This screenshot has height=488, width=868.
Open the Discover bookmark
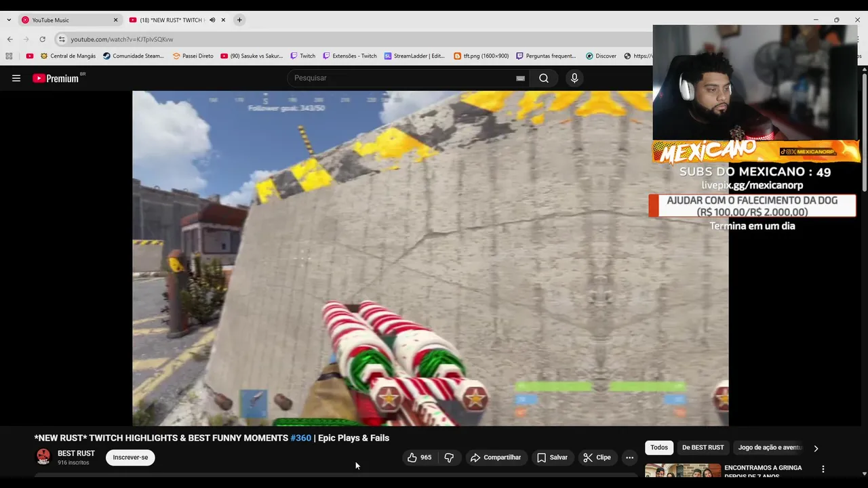point(601,56)
